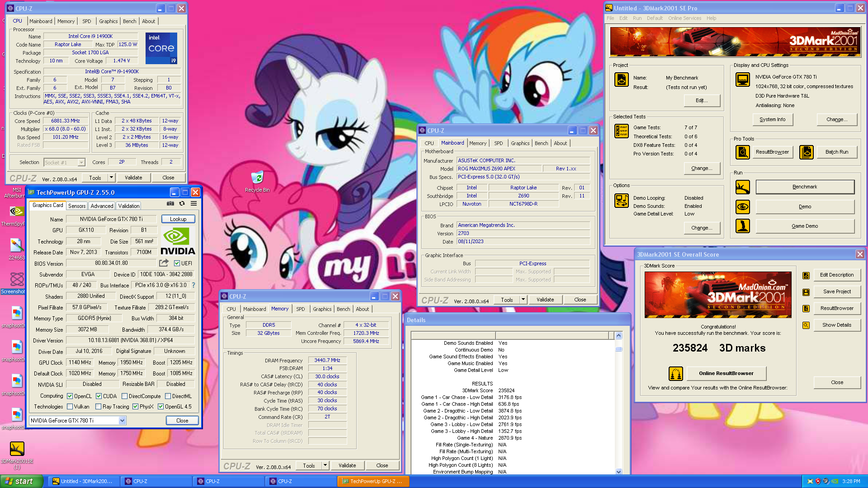Toggle the OpenGL 4.5 checkbox
The height and width of the screenshot is (488, 868).
coord(160,407)
